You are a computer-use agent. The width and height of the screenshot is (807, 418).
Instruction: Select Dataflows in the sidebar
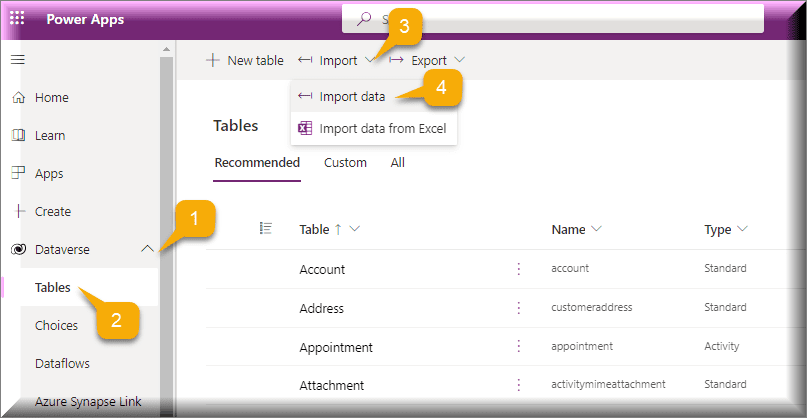tap(62, 363)
